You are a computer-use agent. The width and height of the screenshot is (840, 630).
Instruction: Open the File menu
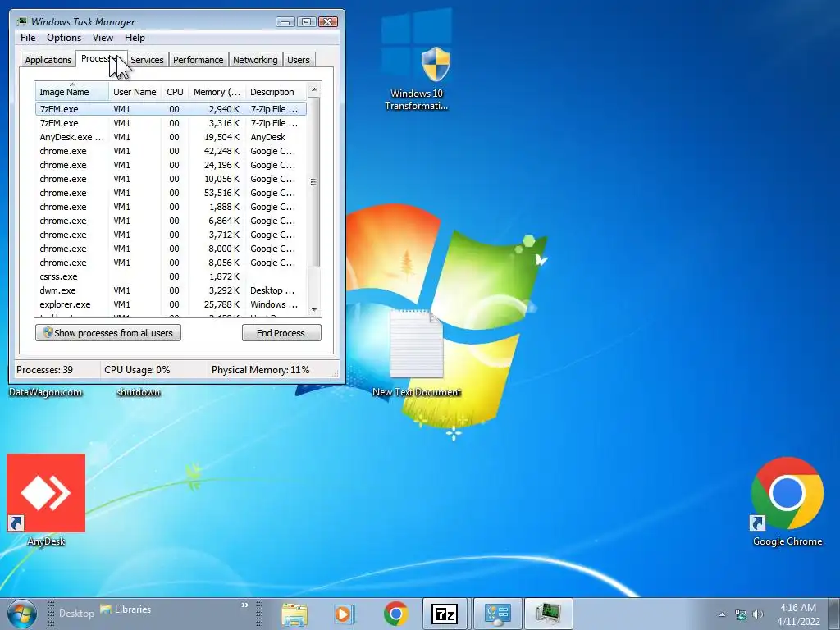point(28,38)
